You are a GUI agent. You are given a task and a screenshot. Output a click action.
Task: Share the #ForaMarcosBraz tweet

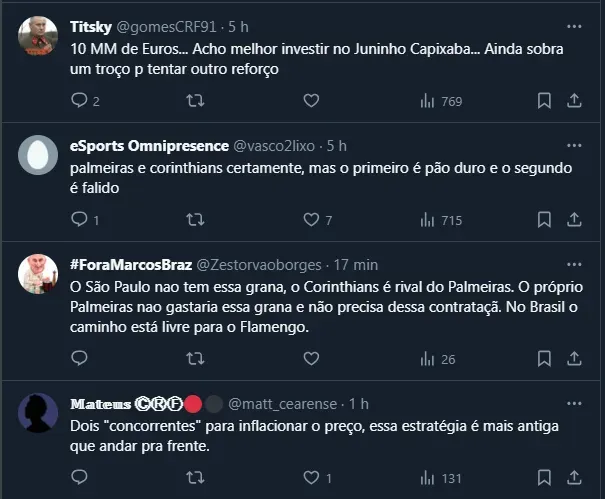(x=575, y=359)
